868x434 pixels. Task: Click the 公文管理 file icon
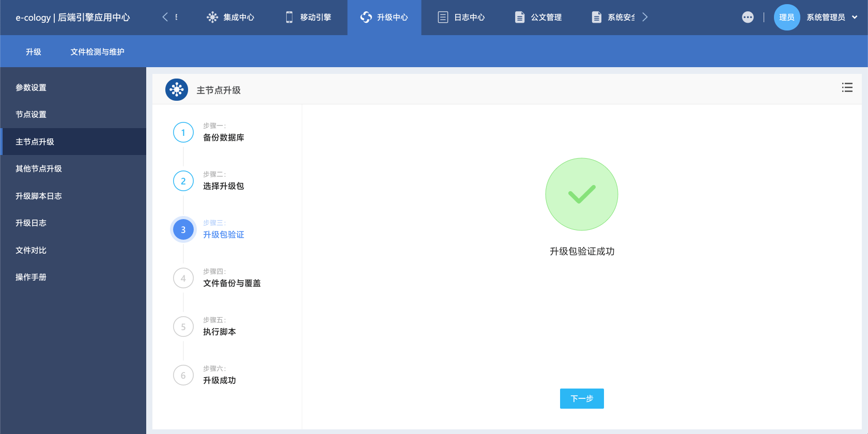(520, 17)
